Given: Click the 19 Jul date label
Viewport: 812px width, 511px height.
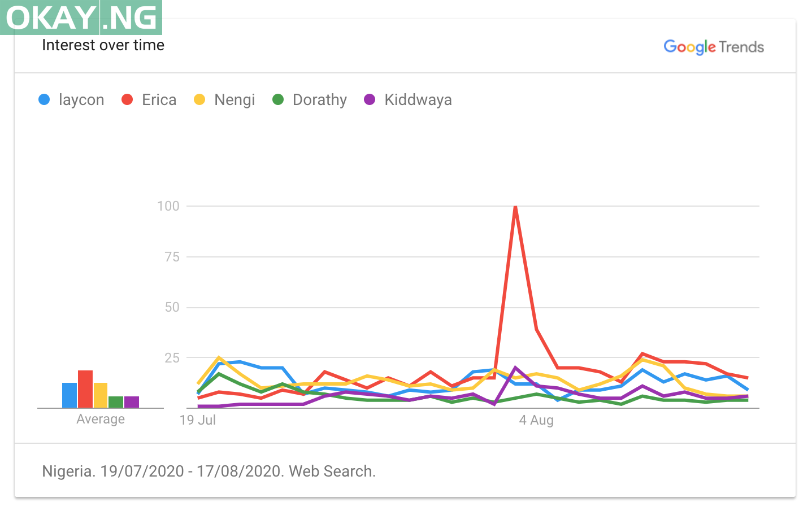Looking at the screenshot, I should click(198, 420).
